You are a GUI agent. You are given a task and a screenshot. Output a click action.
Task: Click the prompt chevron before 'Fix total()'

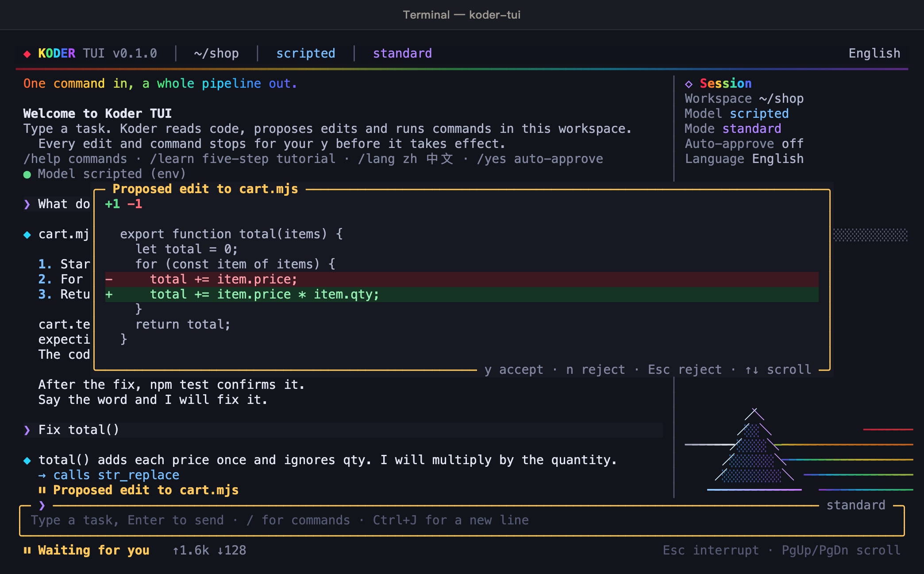coord(27,430)
